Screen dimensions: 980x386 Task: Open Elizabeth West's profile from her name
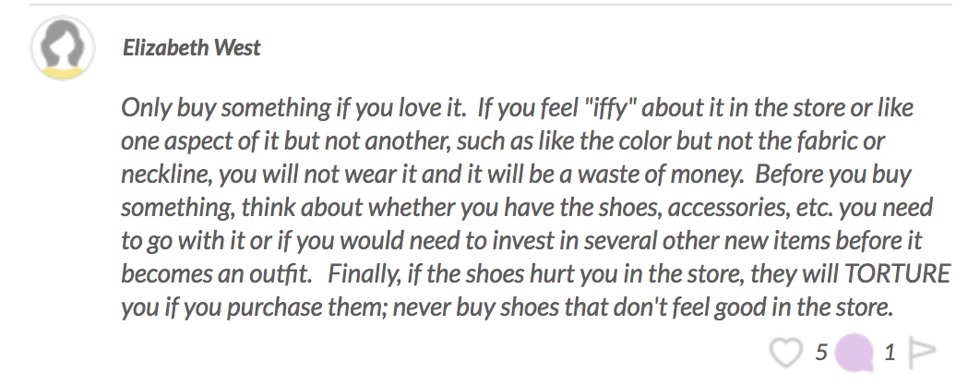[191, 47]
